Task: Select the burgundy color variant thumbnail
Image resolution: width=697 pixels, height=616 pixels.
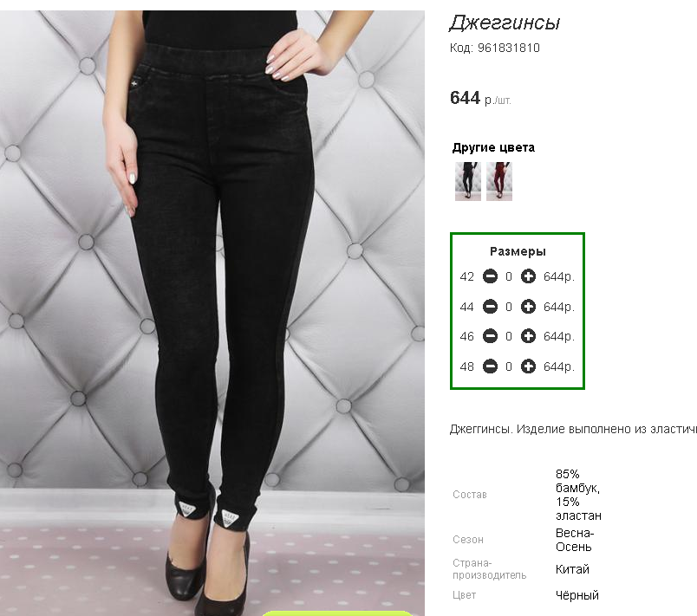Action: (x=499, y=181)
